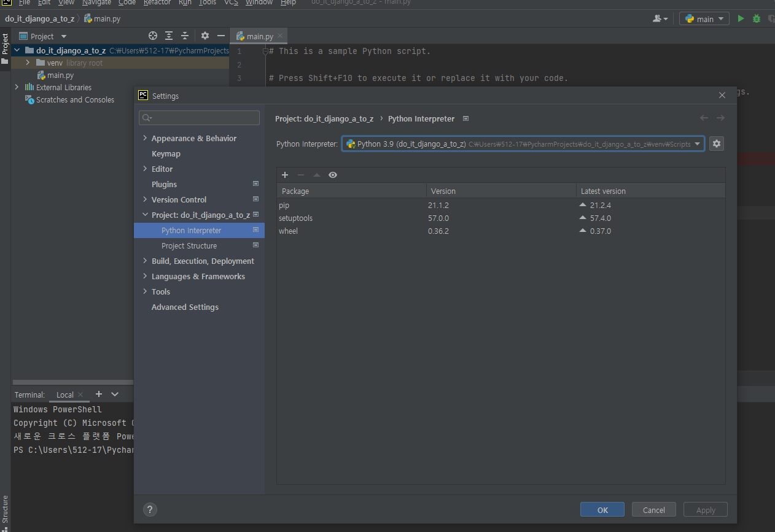Close the Local terminal tab

pos(80,395)
